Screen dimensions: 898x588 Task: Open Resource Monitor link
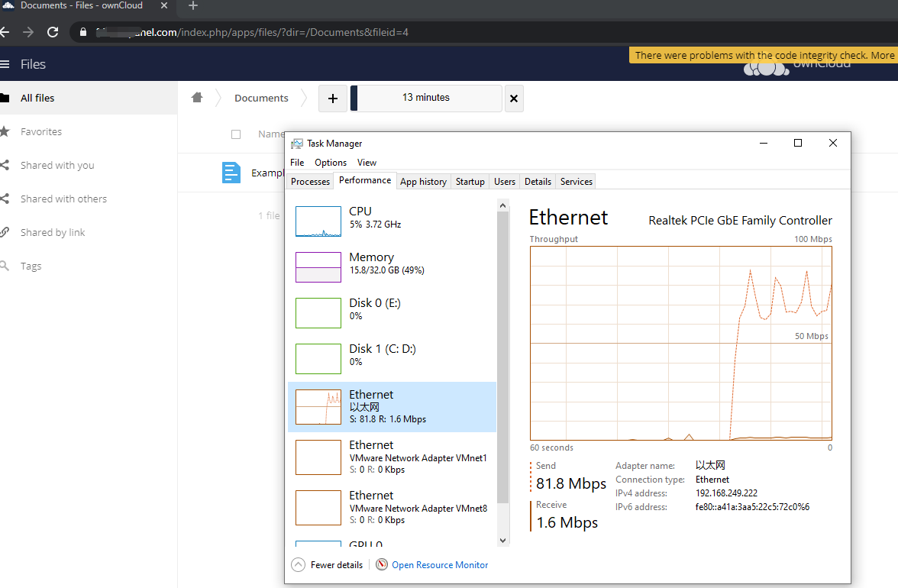[440, 565]
